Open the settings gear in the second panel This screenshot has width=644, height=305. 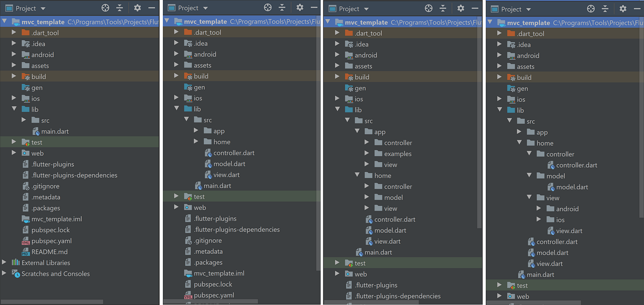(300, 7)
